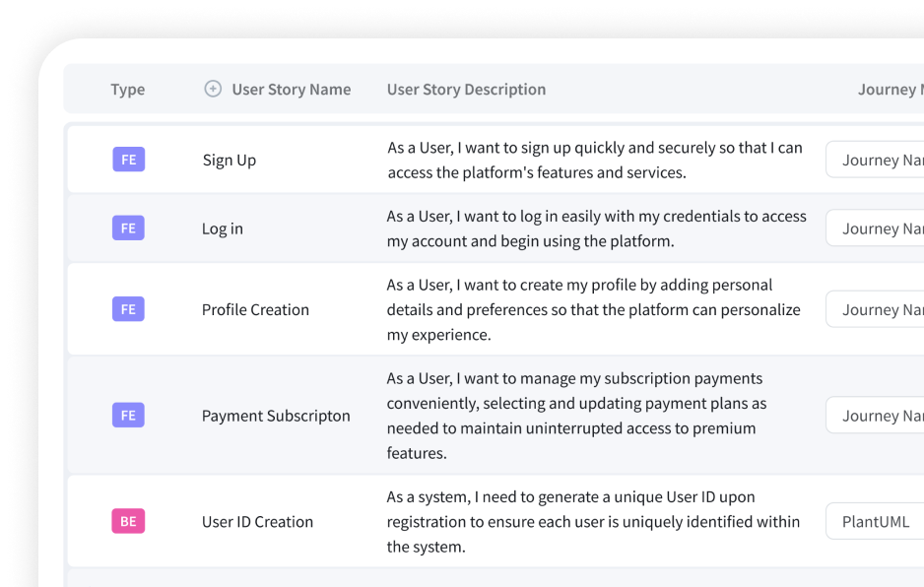The image size is (924, 587).
Task: Click the Type column header
Action: [x=127, y=89]
